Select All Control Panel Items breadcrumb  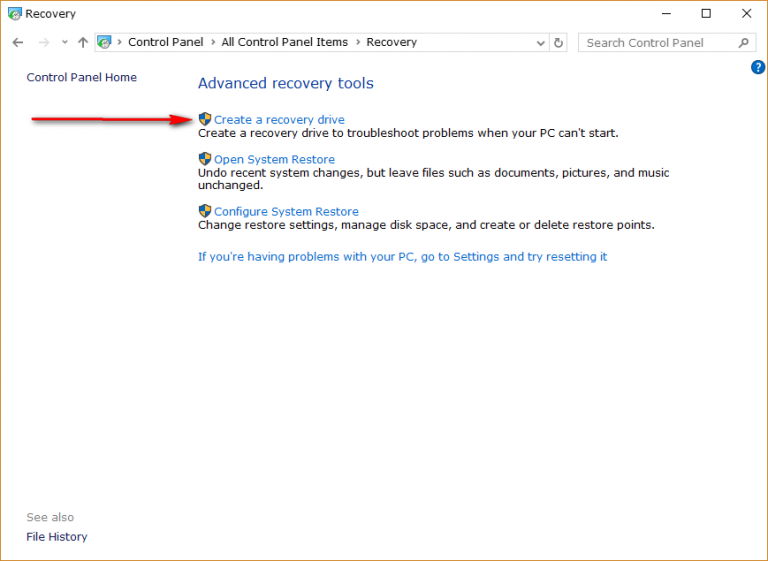coord(285,42)
